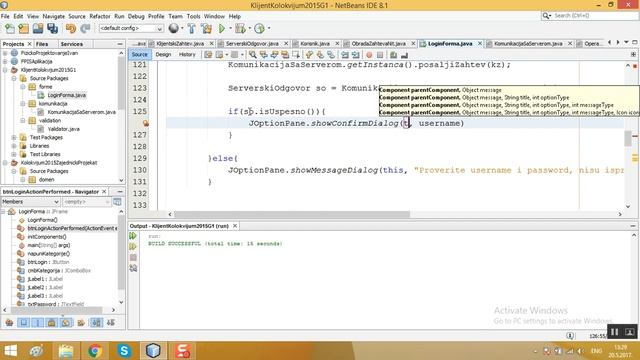
Task: Switch to the KlijentskiZahtev.java tab
Action: tap(180, 44)
